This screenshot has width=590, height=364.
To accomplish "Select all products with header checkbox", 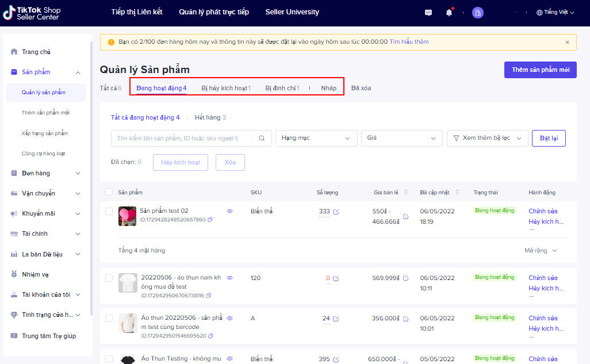I will (109, 192).
